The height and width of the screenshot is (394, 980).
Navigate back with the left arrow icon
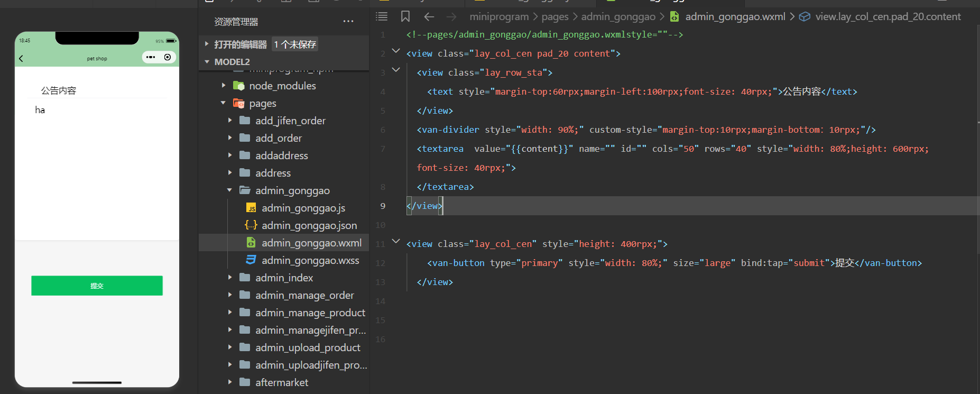tap(429, 17)
